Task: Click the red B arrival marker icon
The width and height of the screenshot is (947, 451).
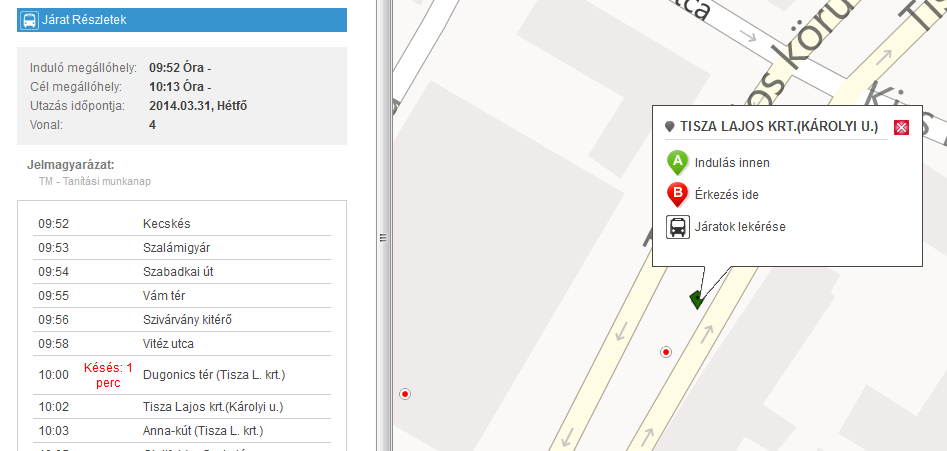Action: 678,195
